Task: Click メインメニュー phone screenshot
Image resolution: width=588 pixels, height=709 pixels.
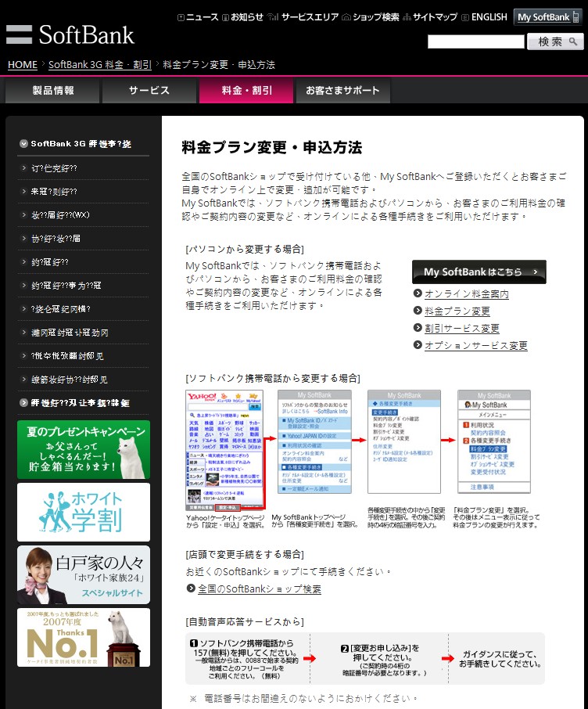Action: [x=494, y=442]
